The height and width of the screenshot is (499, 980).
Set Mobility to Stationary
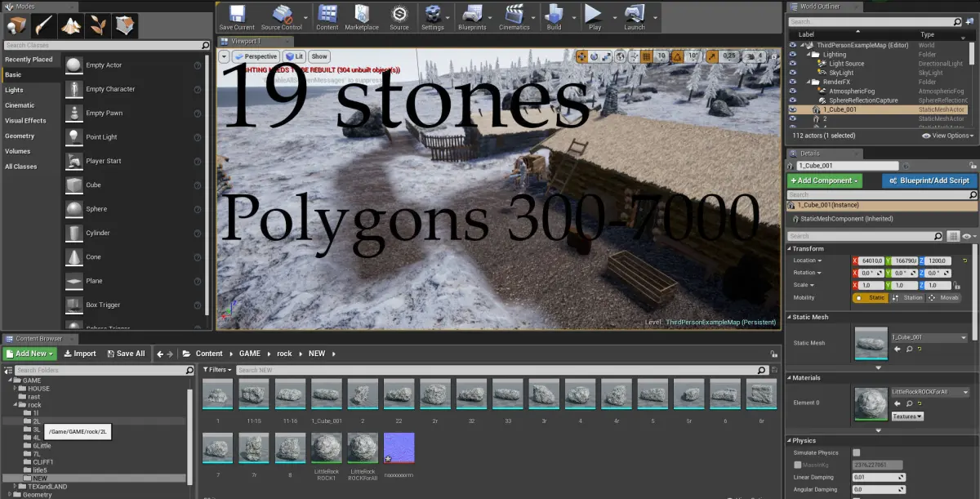pyautogui.click(x=907, y=297)
